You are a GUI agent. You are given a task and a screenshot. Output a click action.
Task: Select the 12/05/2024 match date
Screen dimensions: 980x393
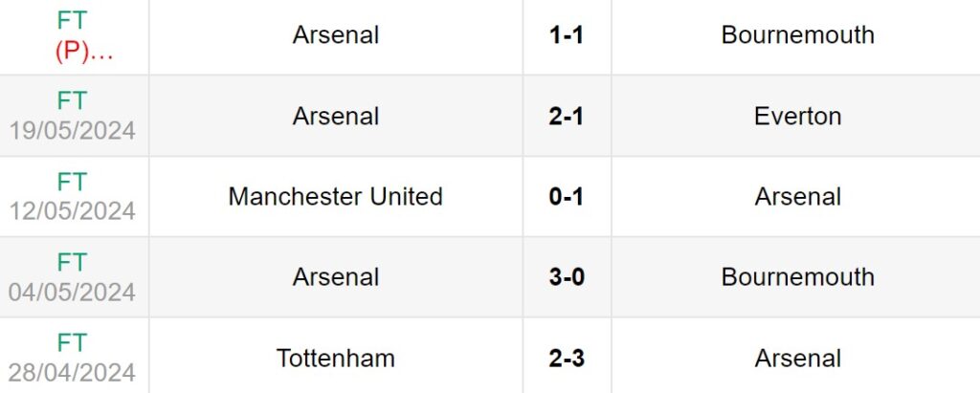[73, 211]
